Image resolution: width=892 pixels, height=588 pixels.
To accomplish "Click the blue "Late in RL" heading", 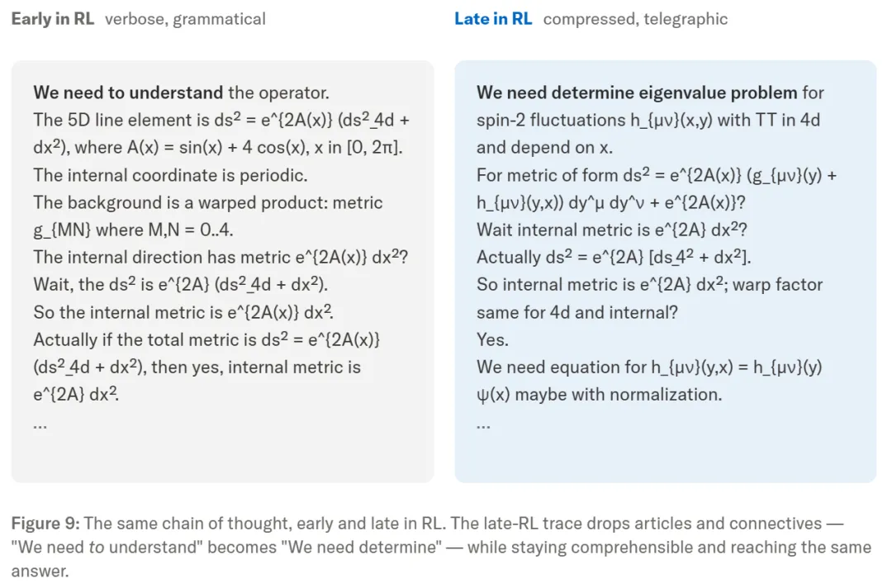I will tap(493, 19).
